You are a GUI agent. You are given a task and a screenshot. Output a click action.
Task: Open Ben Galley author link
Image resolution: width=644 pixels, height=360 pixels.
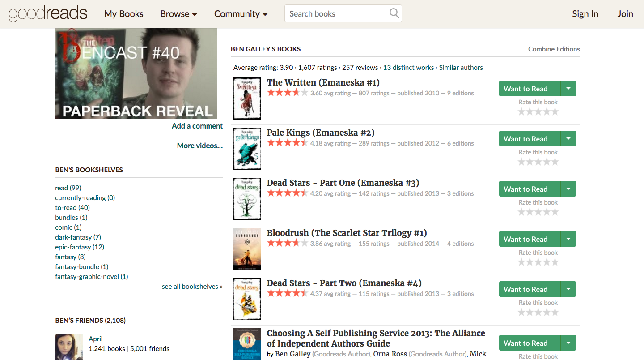tap(292, 354)
